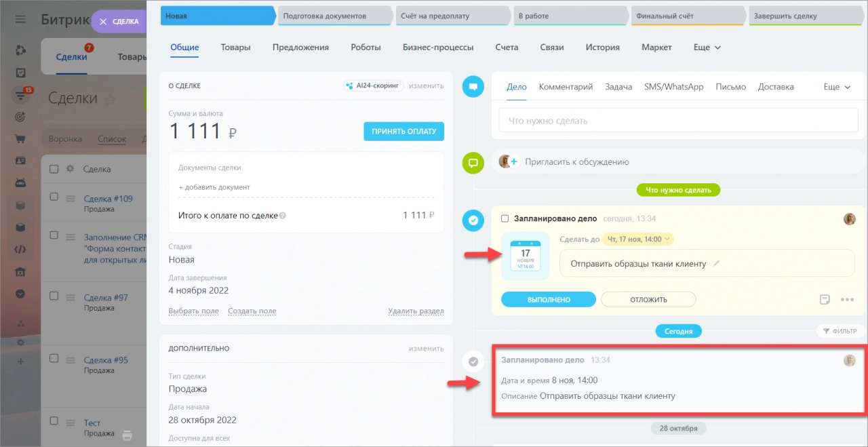The width and height of the screenshot is (868, 447).
Task: Check the Запланировано дело checkbox
Action: pyautogui.click(x=505, y=218)
